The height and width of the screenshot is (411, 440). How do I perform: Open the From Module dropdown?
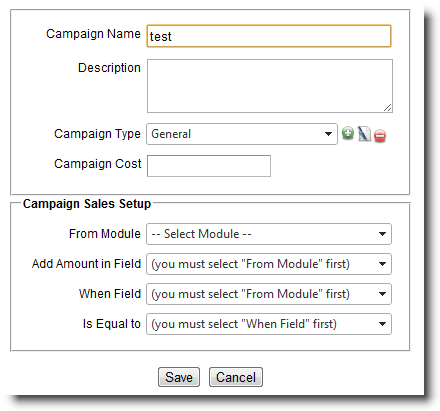[x=269, y=234]
